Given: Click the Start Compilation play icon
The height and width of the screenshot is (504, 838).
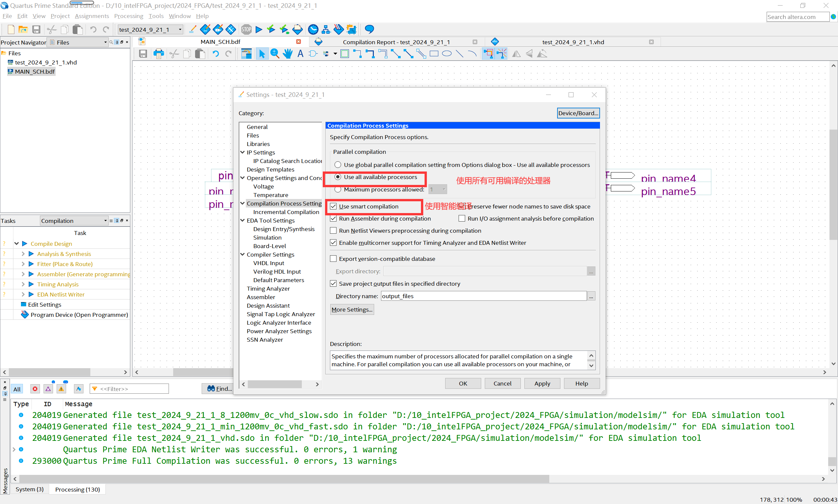Looking at the screenshot, I should pos(259,29).
